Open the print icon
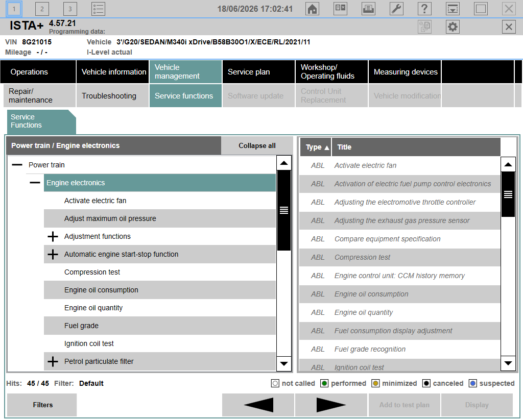 click(368, 9)
